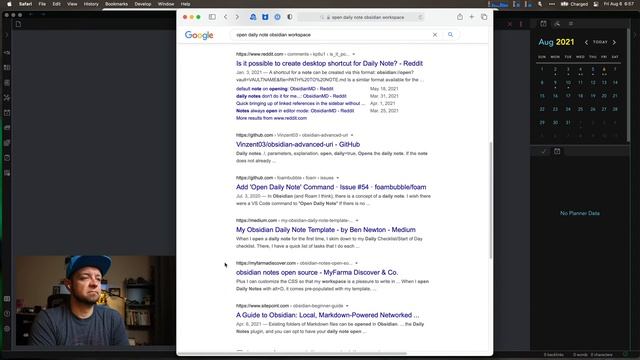The width and height of the screenshot is (640, 360).
Task: Open the sitepoint.com result dropdown arrow
Action: click(347, 306)
